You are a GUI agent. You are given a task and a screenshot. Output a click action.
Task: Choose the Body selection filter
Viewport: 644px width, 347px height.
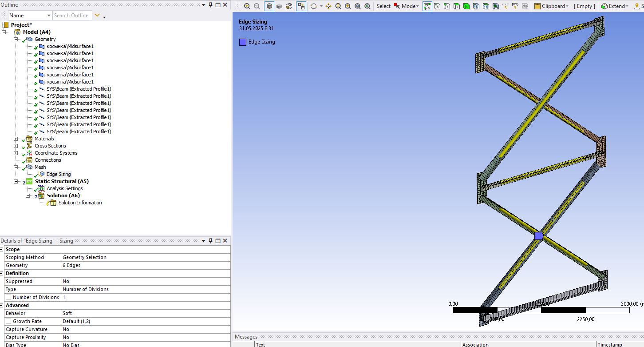pyautogui.click(x=466, y=6)
